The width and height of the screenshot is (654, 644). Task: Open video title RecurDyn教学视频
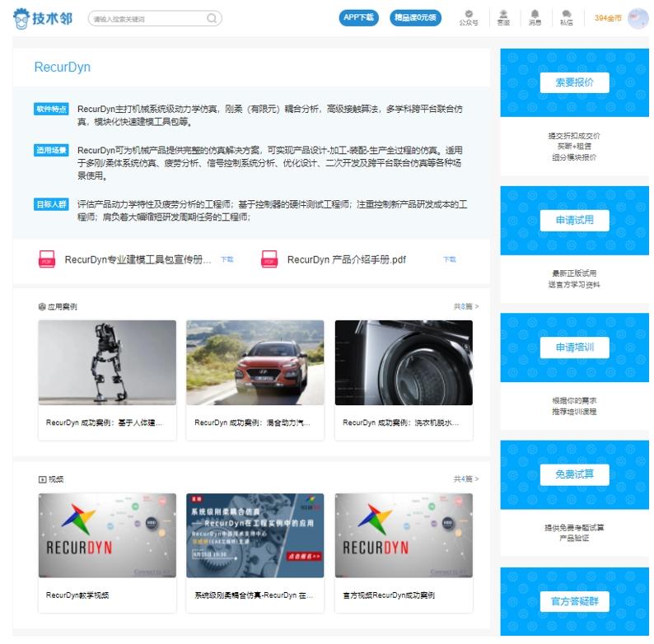77,595
